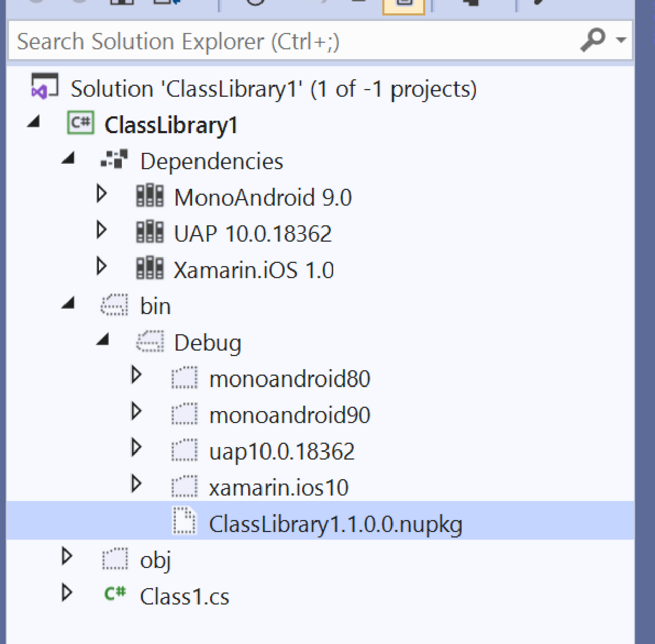Open the search options dropdown arrow
The height and width of the screenshot is (644, 655).
[x=621, y=40]
